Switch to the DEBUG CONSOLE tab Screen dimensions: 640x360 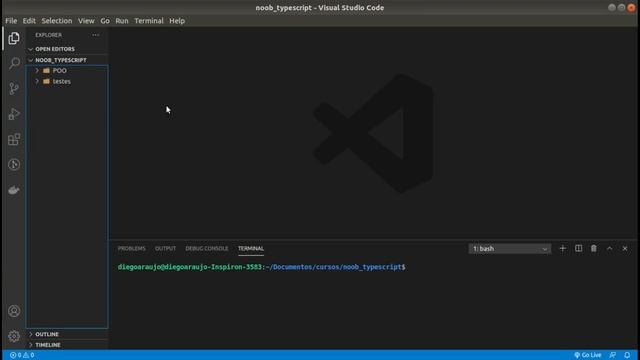coord(207,249)
